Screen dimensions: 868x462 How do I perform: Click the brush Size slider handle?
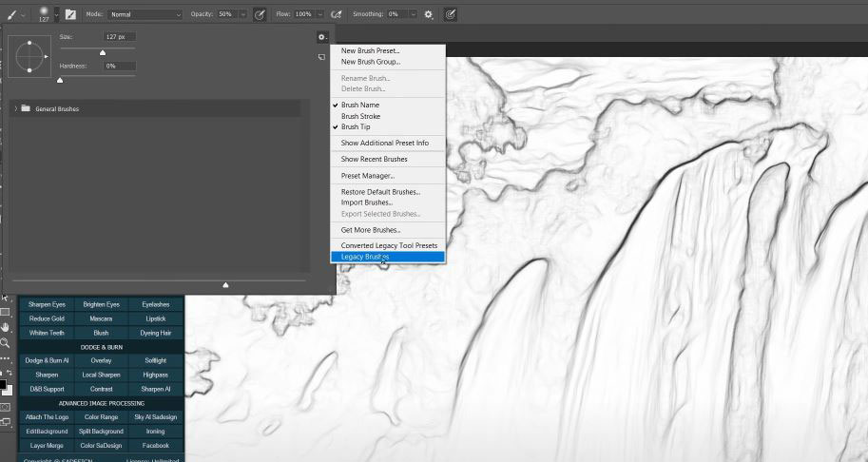103,50
